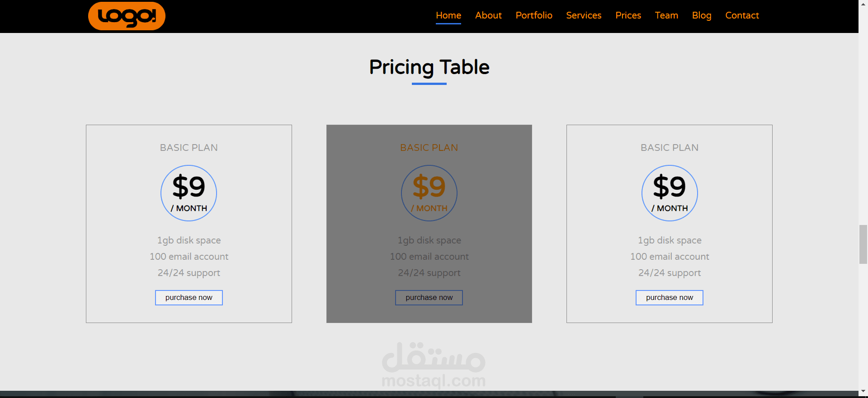Click '24/24 support' in the left card
868x398 pixels.
coord(189,273)
